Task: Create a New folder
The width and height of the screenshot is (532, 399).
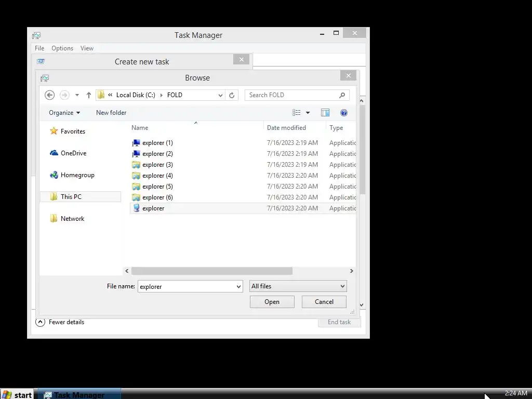Action: (111, 113)
